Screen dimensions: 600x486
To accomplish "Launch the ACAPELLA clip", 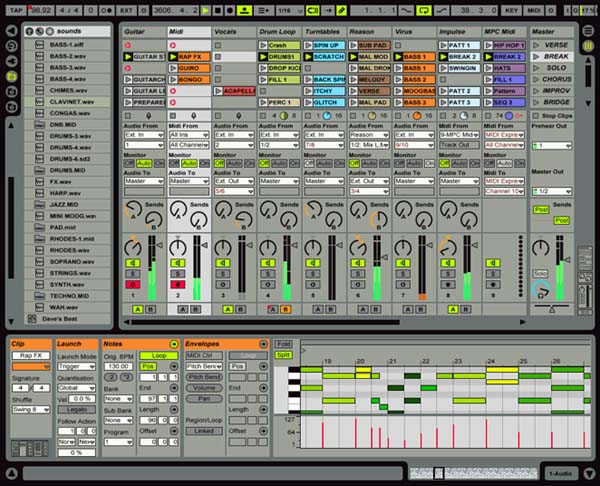I will (234, 91).
